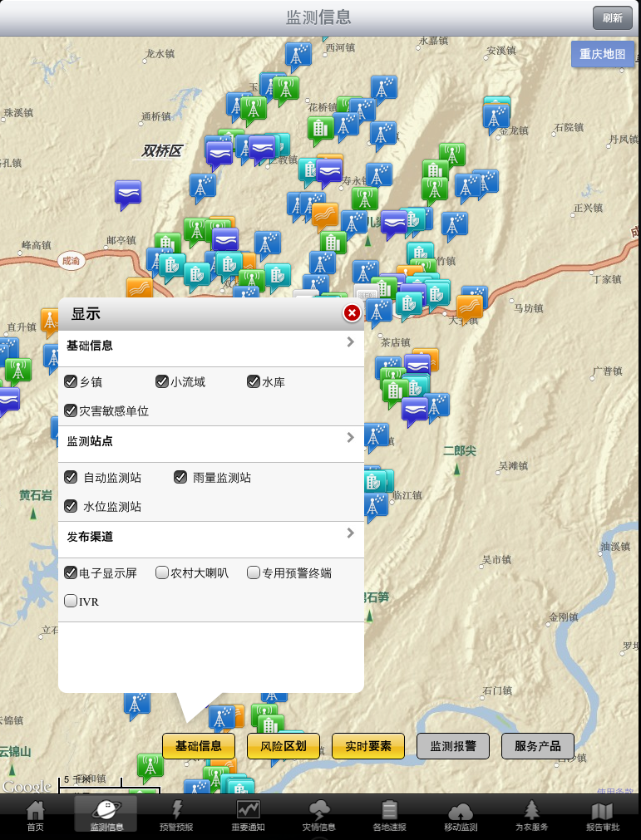Open 重要通知 tab
The image size is (641, 840).
(x=248, y=816)
